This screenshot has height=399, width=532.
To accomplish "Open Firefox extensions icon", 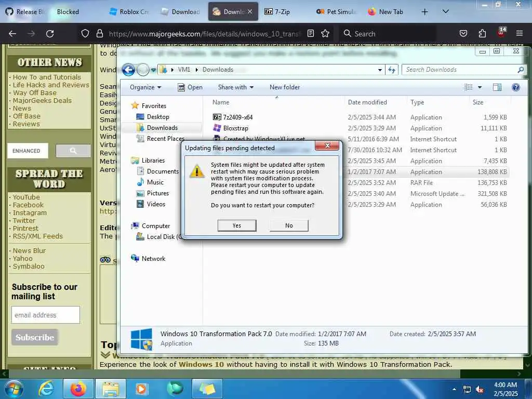I will click(482, 33).
